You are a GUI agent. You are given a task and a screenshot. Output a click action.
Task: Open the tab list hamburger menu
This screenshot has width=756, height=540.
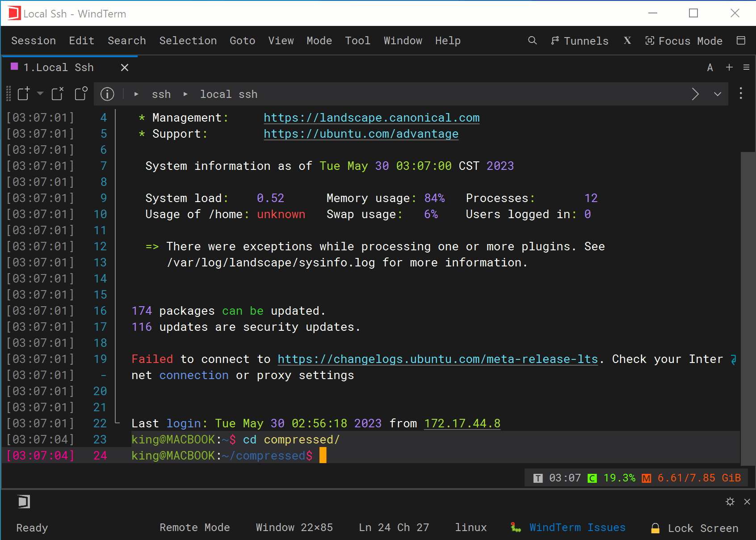(746, 67)
